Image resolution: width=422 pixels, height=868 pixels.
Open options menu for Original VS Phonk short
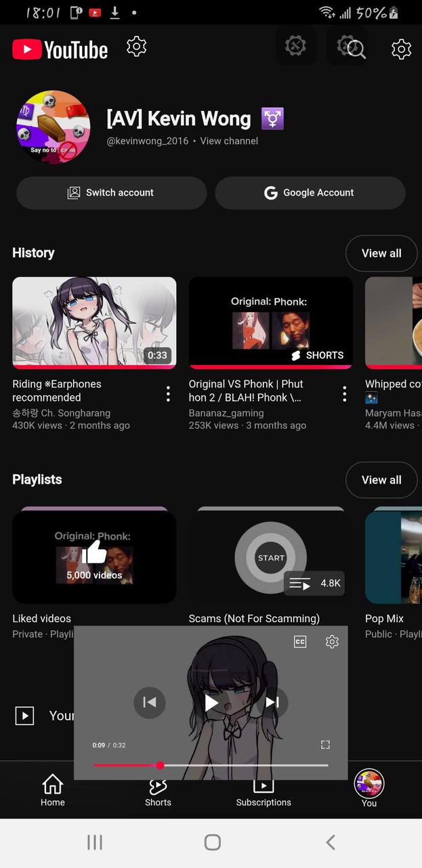(x=344, y=394)
